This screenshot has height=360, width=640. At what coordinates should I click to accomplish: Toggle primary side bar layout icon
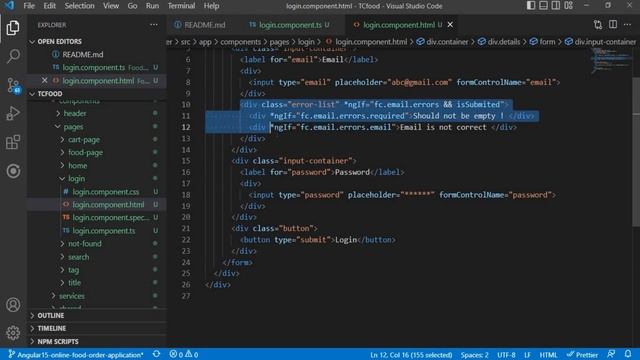coord(531,6)
